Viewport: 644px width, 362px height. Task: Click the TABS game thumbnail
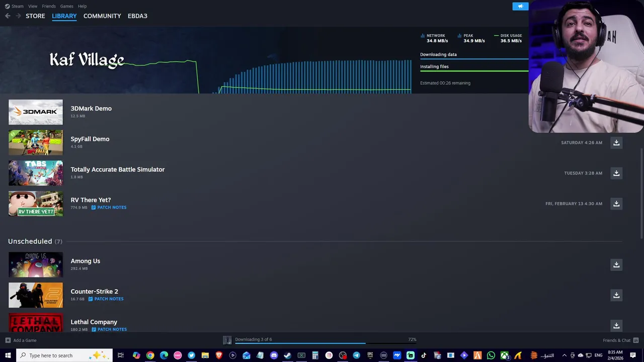click(x=36, y=173)
